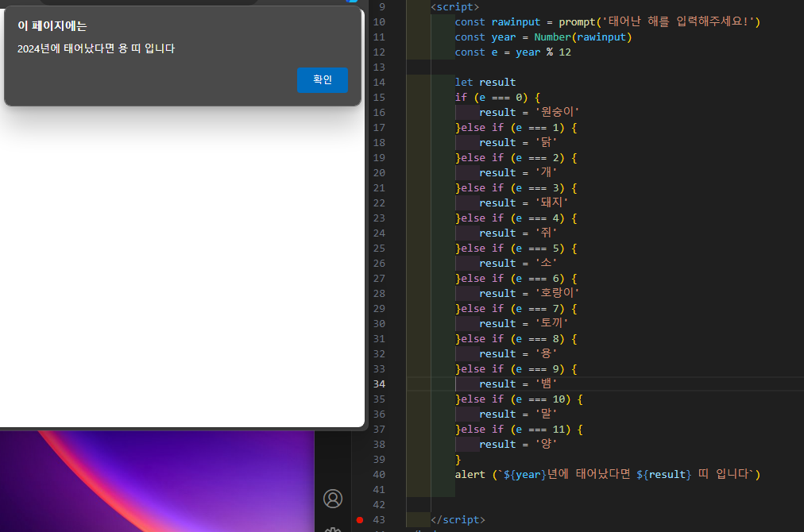The image size is (804, 532).
Task: Click the 'let result' declaration
Action: click(x=485, y=82)
